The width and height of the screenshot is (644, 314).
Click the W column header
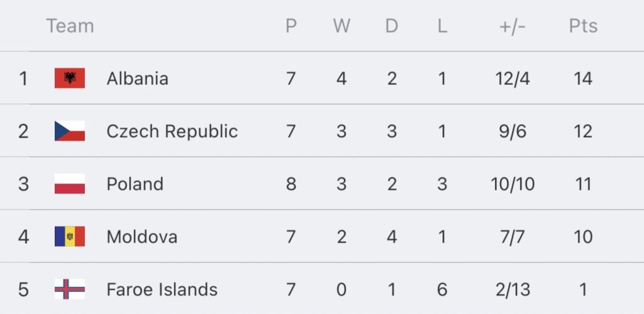pos(341,26)
